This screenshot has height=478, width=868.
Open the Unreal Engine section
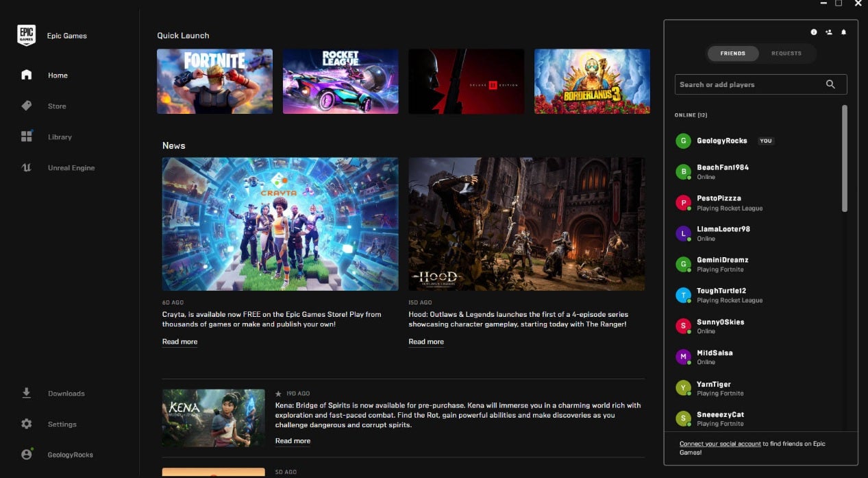(71, 168)
